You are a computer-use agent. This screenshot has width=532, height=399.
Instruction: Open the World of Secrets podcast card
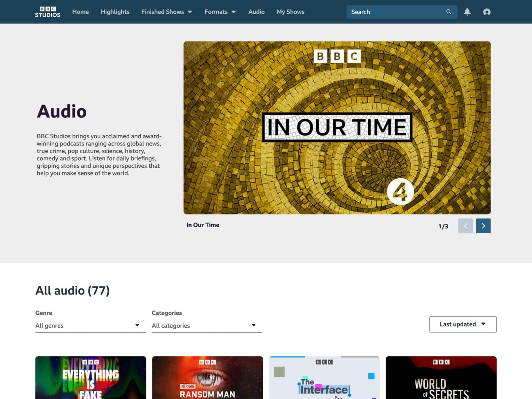click(x=441, y=378)
